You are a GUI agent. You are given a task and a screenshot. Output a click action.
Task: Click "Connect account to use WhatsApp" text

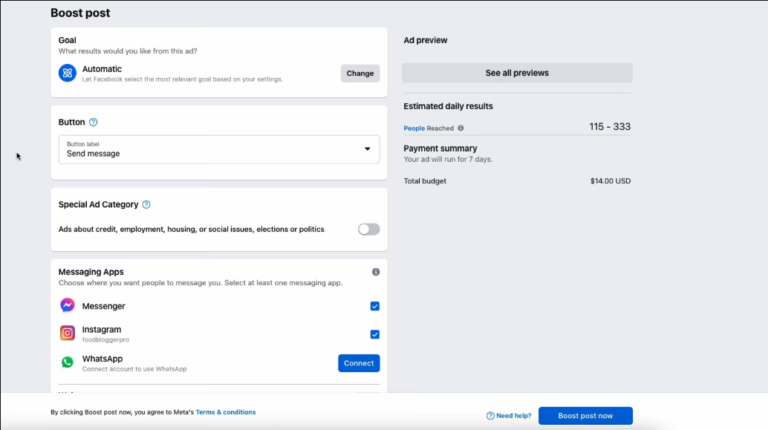[x=134, y=369]
